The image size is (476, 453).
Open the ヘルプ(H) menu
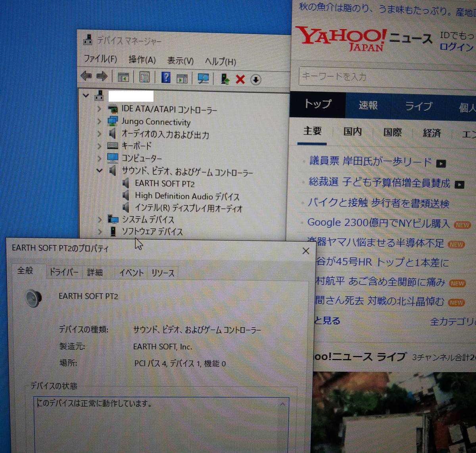point(221,62)
